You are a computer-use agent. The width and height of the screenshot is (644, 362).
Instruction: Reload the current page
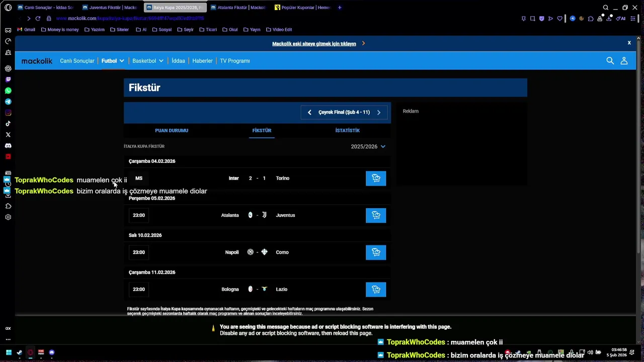(38, 19)
